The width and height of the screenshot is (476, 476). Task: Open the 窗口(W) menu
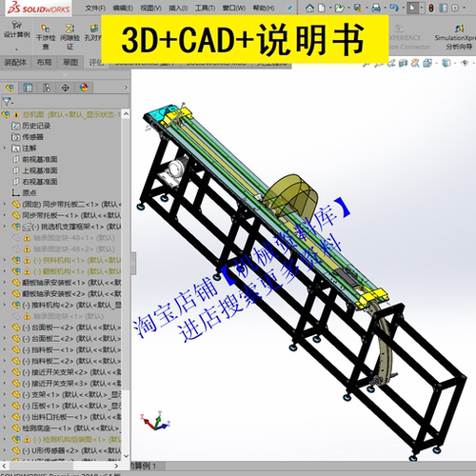click(x=234, y=8)
